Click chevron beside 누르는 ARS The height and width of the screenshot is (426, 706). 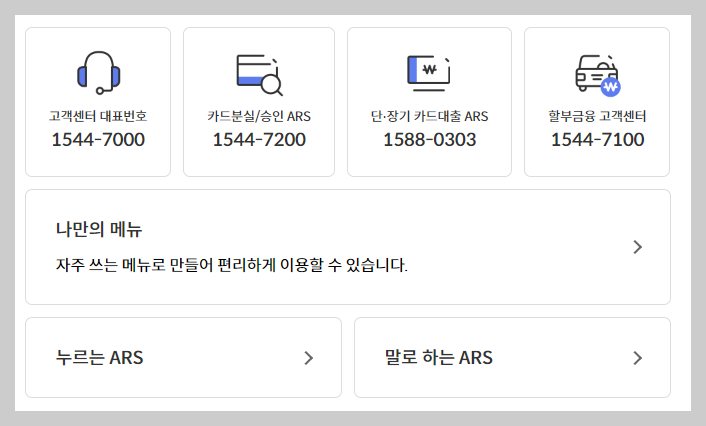pos(308,358)
